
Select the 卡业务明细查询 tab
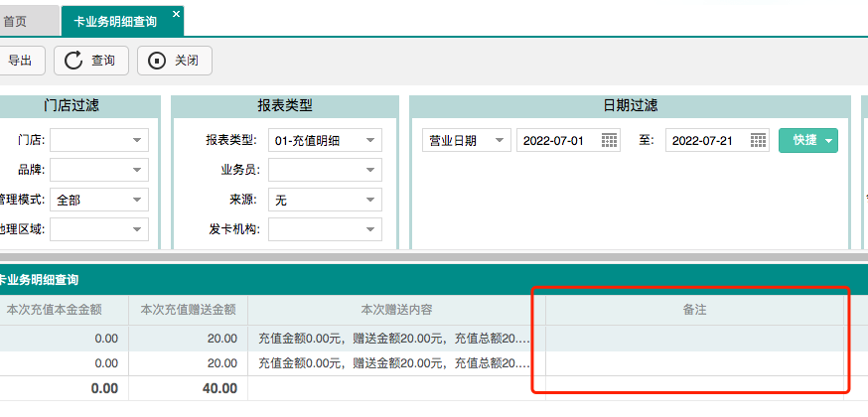coord(114,21)
